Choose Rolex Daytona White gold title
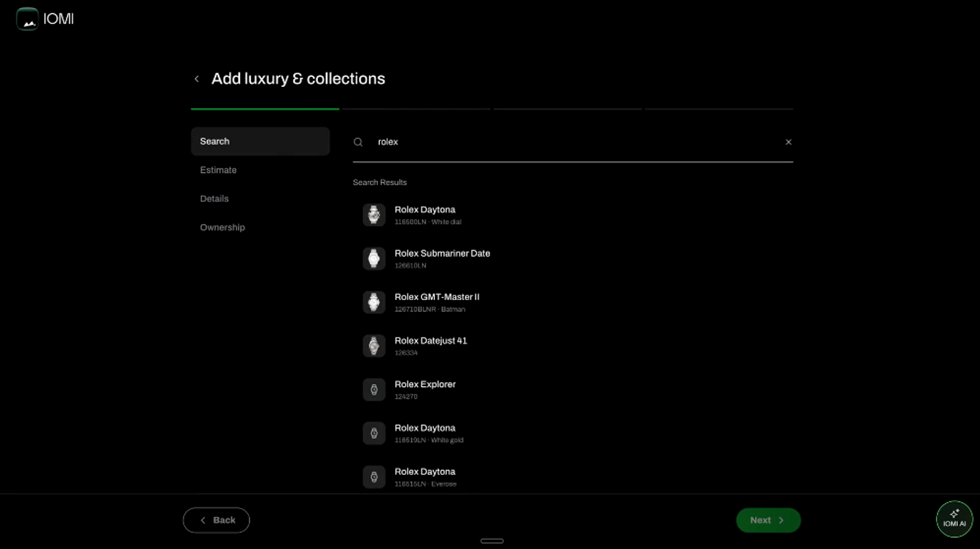Image resolution: width=980 pixels, height=549 pixels. click(x=425, y=428)
